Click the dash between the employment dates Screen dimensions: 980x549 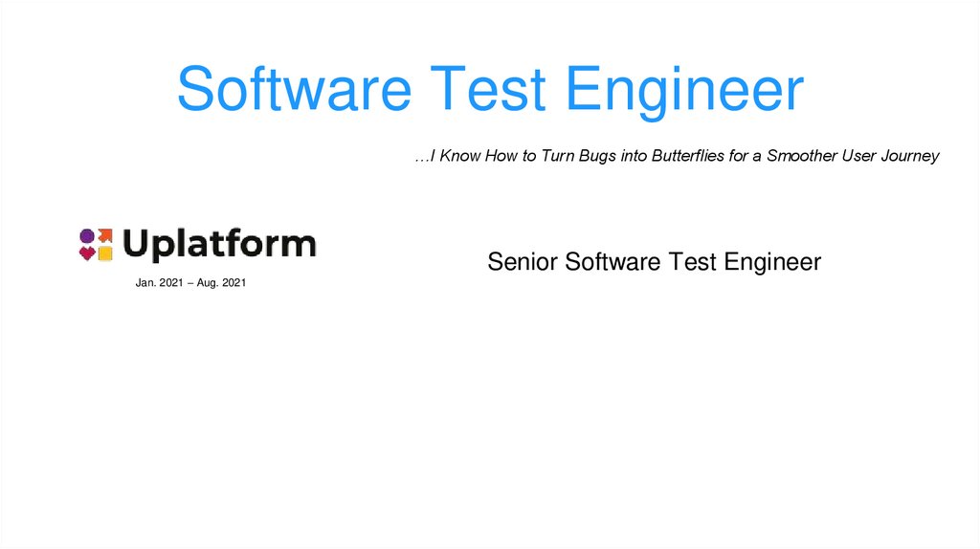[x=189, y=283]
